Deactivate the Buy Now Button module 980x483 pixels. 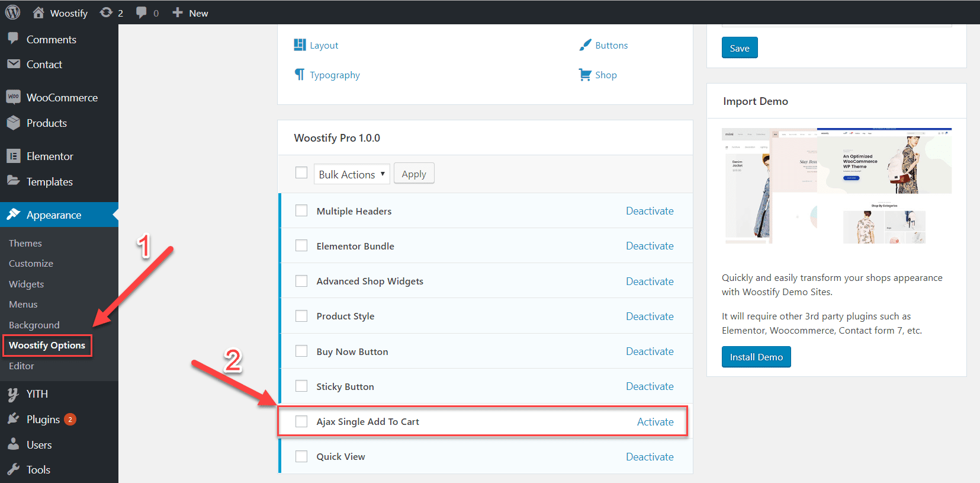[650, 351]
